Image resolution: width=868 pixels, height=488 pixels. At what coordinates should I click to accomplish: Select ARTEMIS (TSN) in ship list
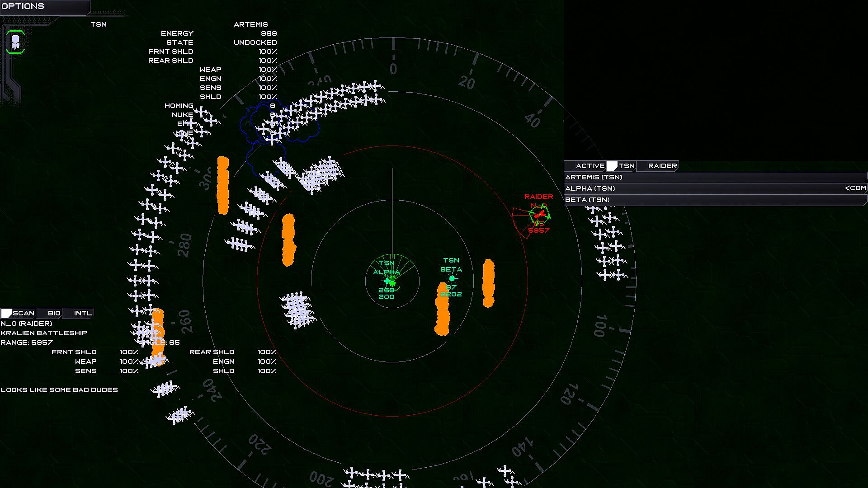click(594, 177)
